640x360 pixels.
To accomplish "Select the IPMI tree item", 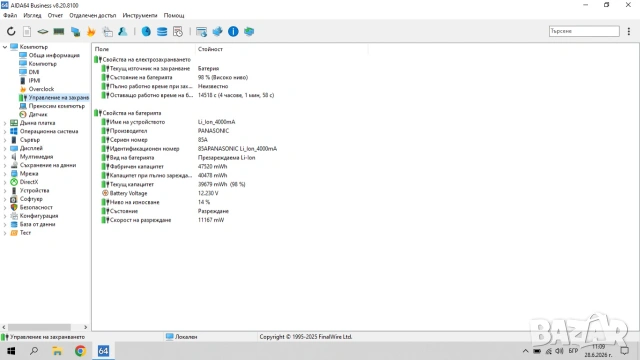I will (34, 80).
